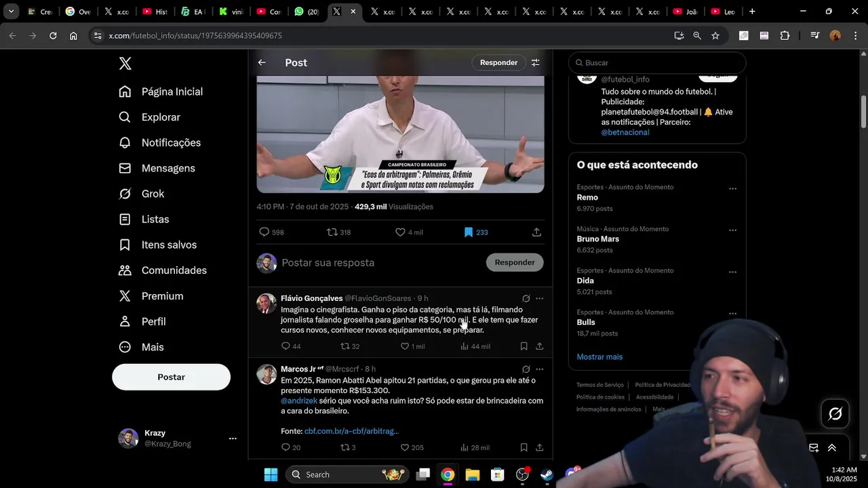Go to Notificações
This screenshot has width=868, height=488.
(x=160, y=143)
